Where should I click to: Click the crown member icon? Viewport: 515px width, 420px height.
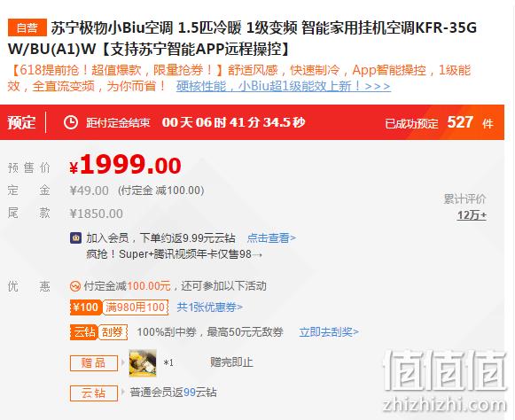(76, 237)
